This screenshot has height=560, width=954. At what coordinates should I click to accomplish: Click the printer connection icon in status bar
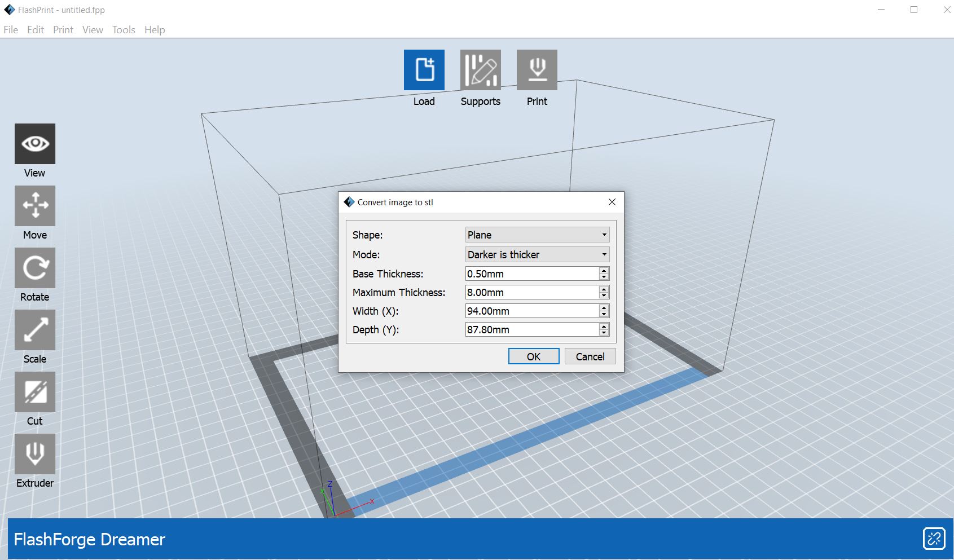coord(934,539)
